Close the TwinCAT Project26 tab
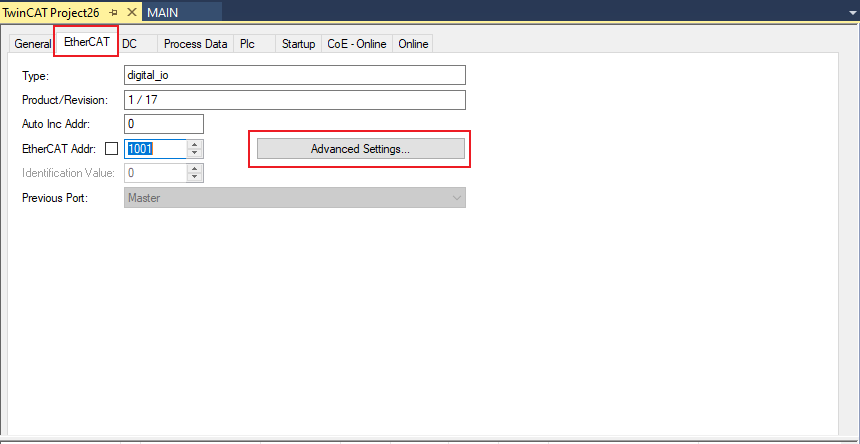The height and width of the screenshot is (444, 860). click(x=132, y=11)
